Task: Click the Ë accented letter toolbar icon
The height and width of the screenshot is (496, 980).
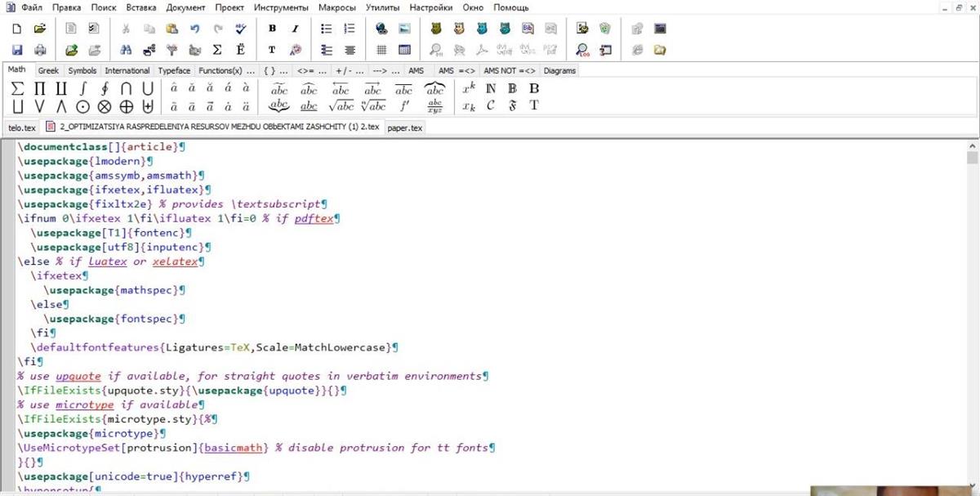Action: [x=241, y=50]
